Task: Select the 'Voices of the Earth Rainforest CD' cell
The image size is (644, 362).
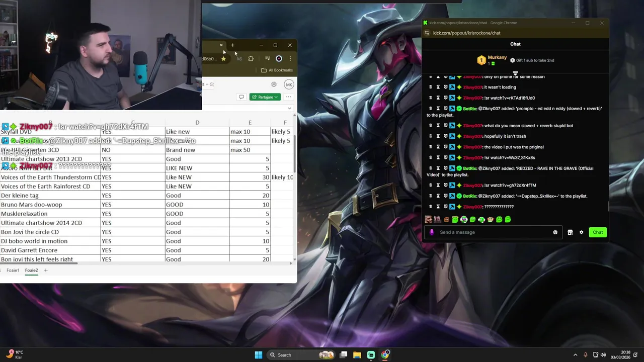Action: pyautogui.click(x=50, y=187)
